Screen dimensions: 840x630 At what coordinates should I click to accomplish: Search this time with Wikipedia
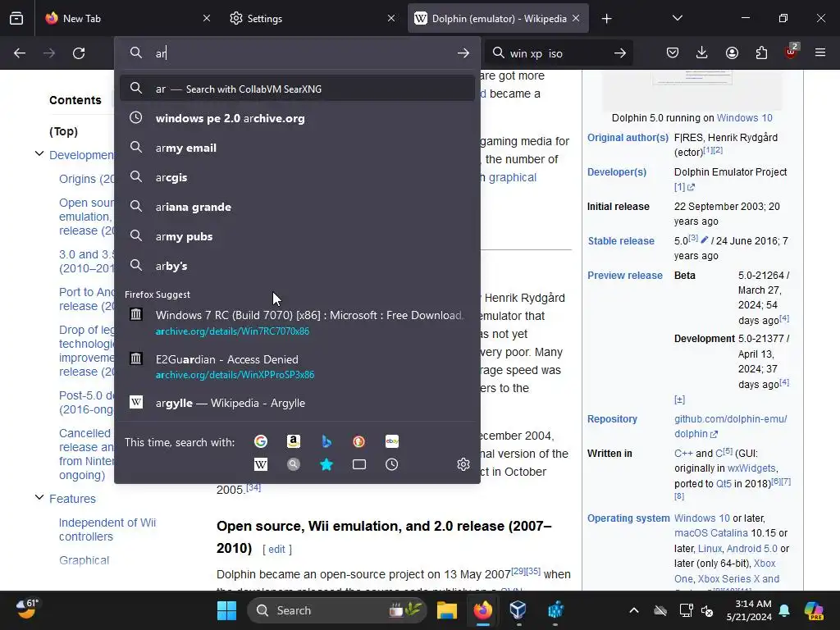click(261, 464)
